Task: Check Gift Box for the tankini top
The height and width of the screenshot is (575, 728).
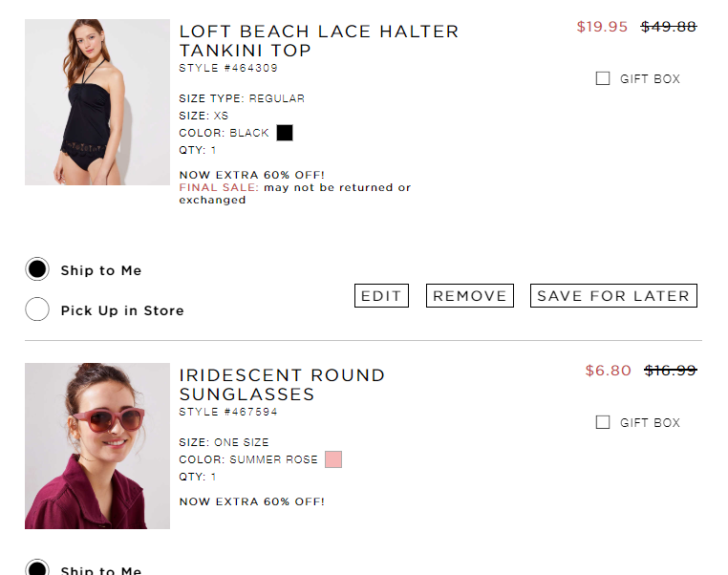Action: pyautogui.click(x=603, y=79)
